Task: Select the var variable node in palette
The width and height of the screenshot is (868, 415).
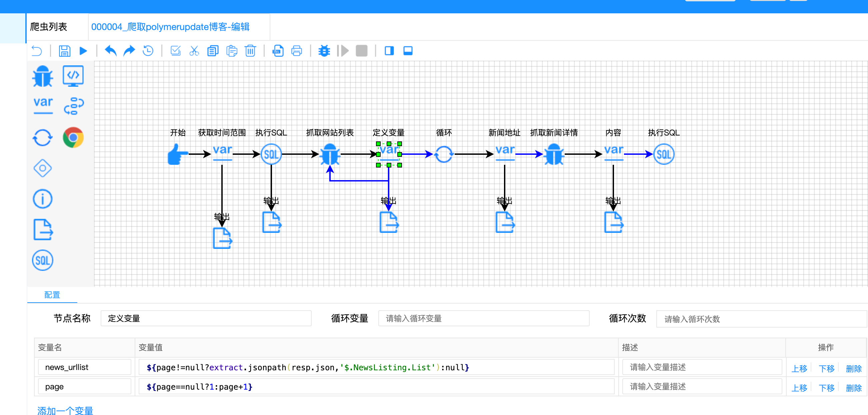Action: [x=43, y=105]
